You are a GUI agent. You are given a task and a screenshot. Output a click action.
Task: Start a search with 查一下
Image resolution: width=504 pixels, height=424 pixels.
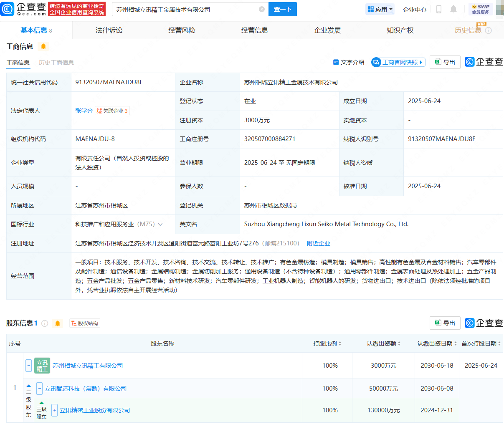click(283, 9)
